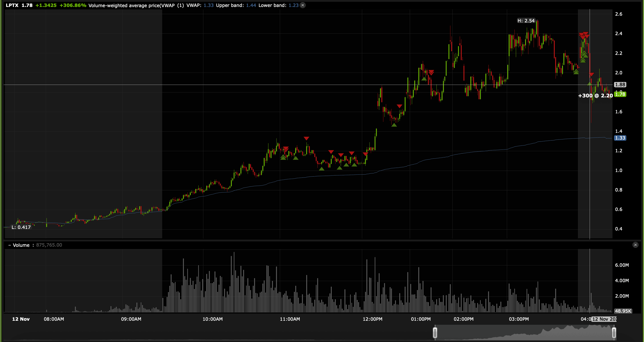Click the Volume indicator label
This screenshot has height=342, width=644.
coord(21,245)
